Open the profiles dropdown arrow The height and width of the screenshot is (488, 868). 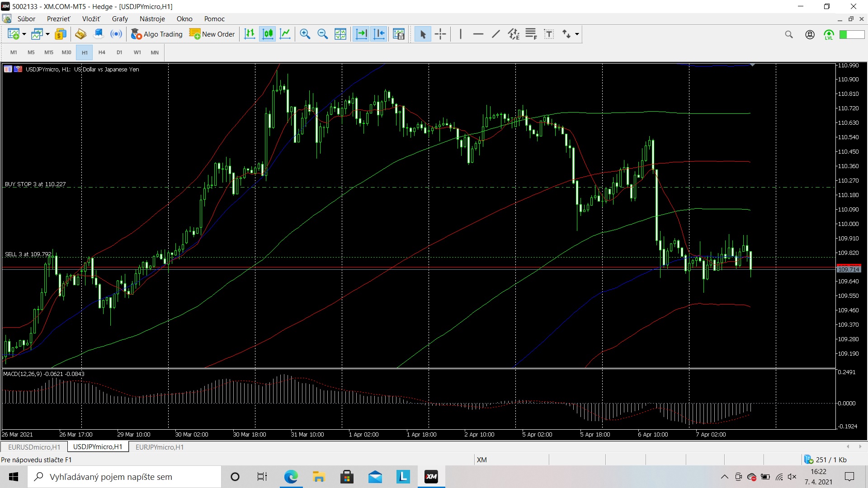pos(47,34)
